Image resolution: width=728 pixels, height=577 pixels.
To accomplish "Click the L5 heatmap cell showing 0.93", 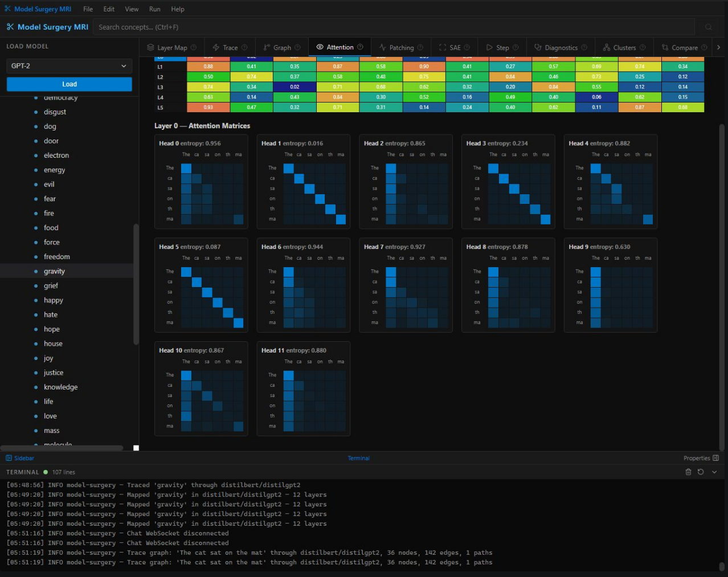I will point(208,108).
